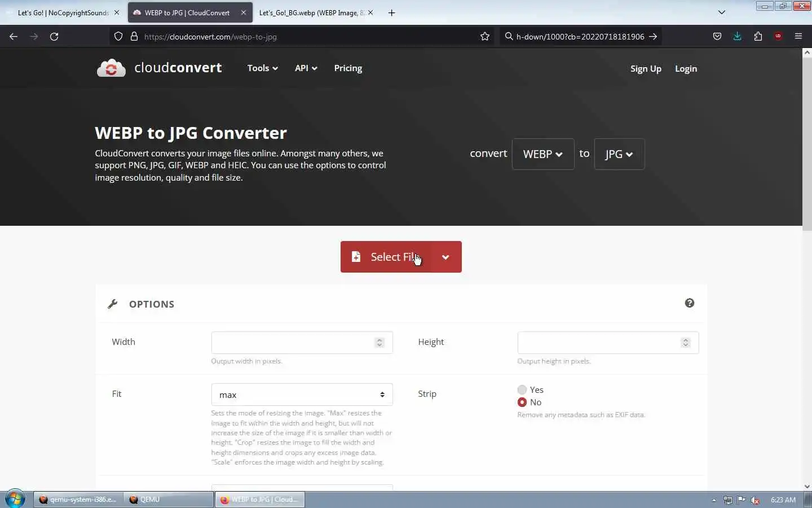Open the JPG target format dropdown
812x508 pixels.
pyautogui.click(x=619, y=154)
